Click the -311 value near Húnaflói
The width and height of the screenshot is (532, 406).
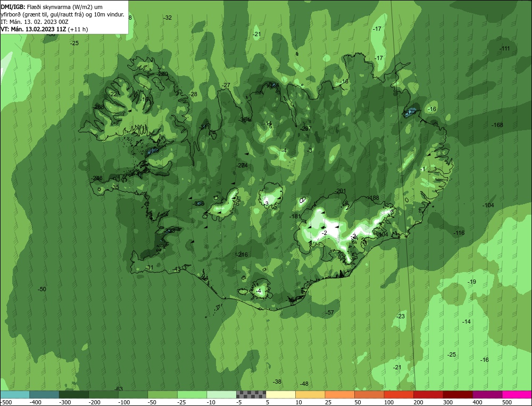[204, 127]
